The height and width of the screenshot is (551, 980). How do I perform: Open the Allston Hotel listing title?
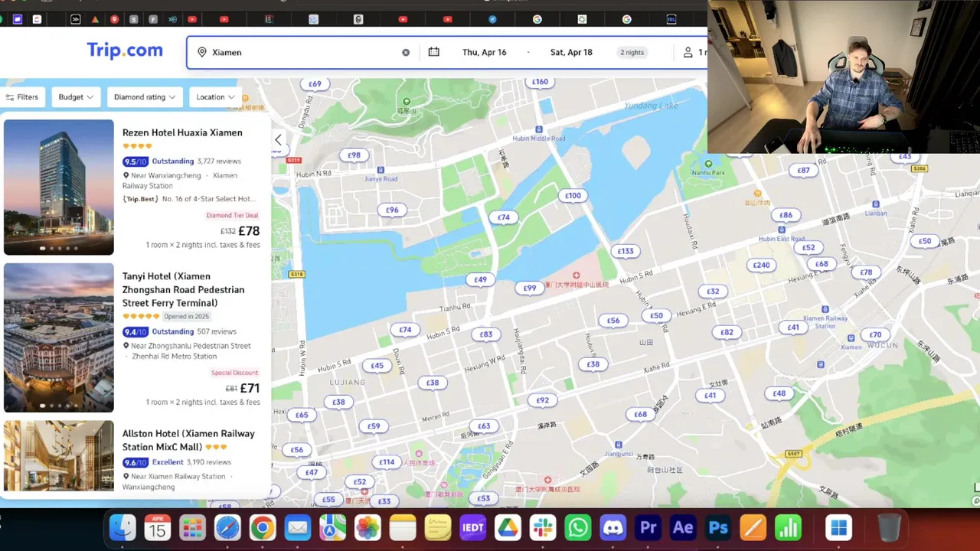188,440
